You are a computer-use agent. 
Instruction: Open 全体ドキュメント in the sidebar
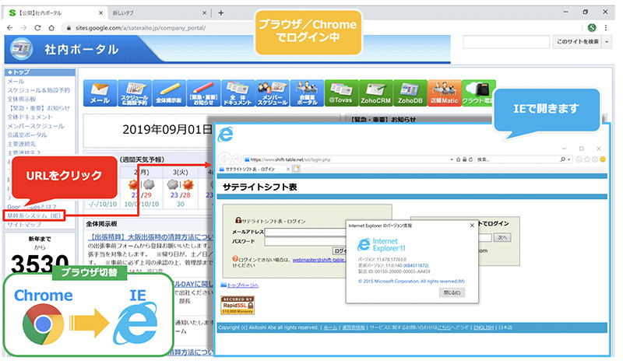tap(30, 117)
